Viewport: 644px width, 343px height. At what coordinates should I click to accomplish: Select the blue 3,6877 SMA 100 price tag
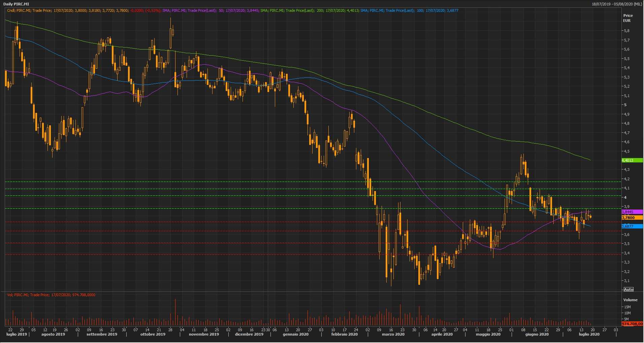coord(632,226)
